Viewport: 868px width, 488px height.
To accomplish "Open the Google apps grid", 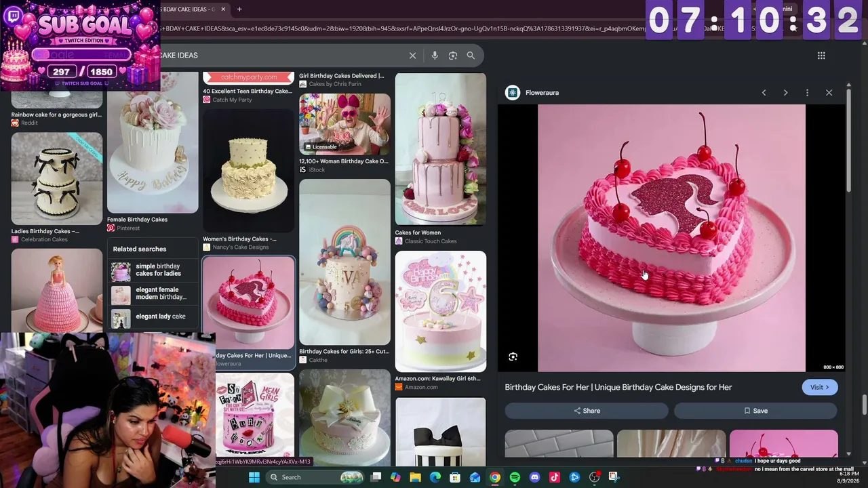I will click(x=821, y=56).
